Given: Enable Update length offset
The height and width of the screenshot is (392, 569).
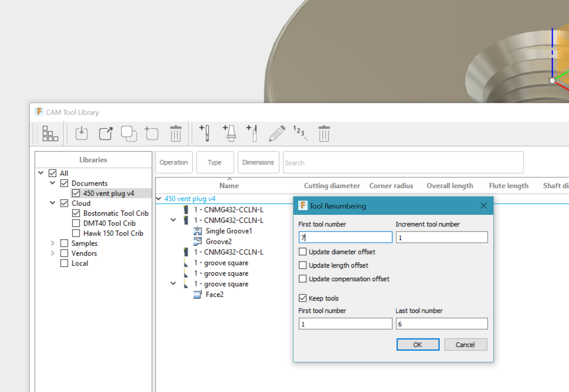Looking at the screenshot, I should click(303, 265).
